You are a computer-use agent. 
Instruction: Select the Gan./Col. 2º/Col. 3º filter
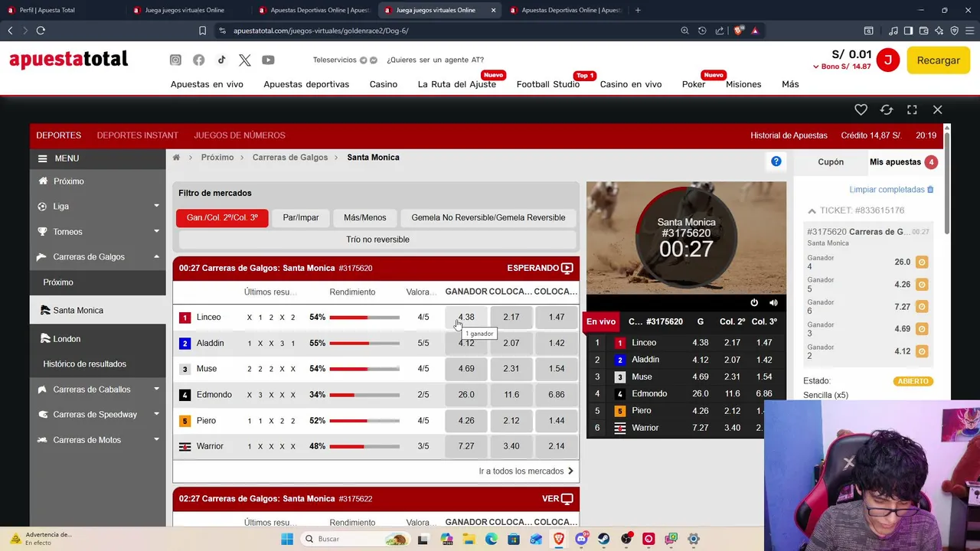(x=222, y=218)
